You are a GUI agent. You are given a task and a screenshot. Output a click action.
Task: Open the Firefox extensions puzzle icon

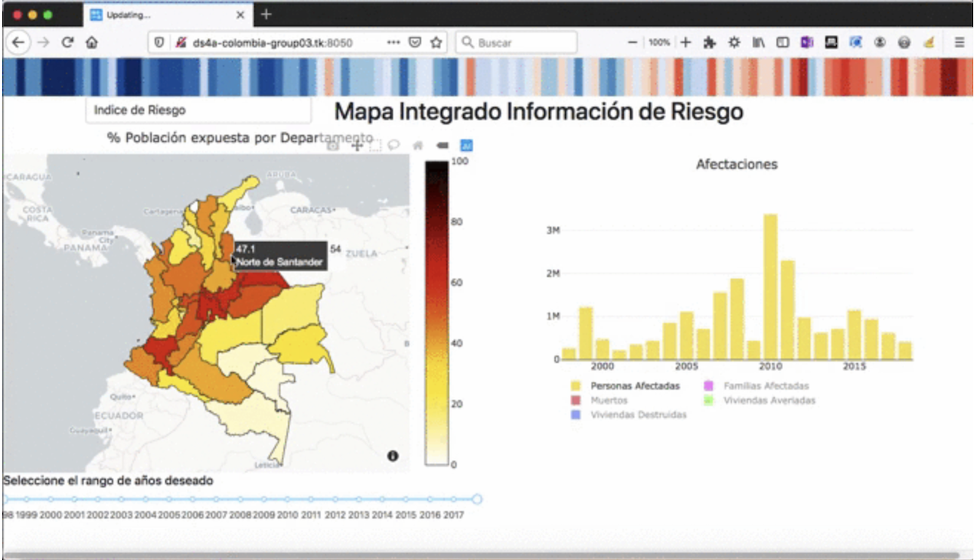point(709,43)
